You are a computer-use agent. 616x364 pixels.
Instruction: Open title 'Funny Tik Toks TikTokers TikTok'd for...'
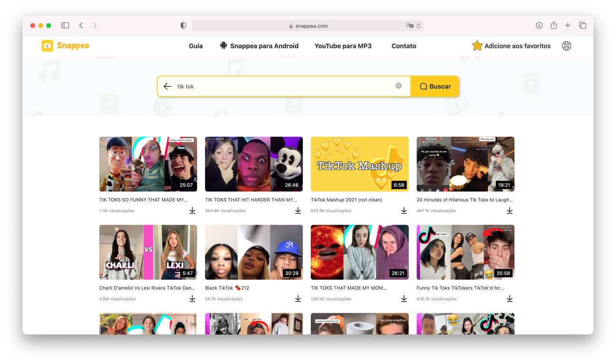(460, 288)
